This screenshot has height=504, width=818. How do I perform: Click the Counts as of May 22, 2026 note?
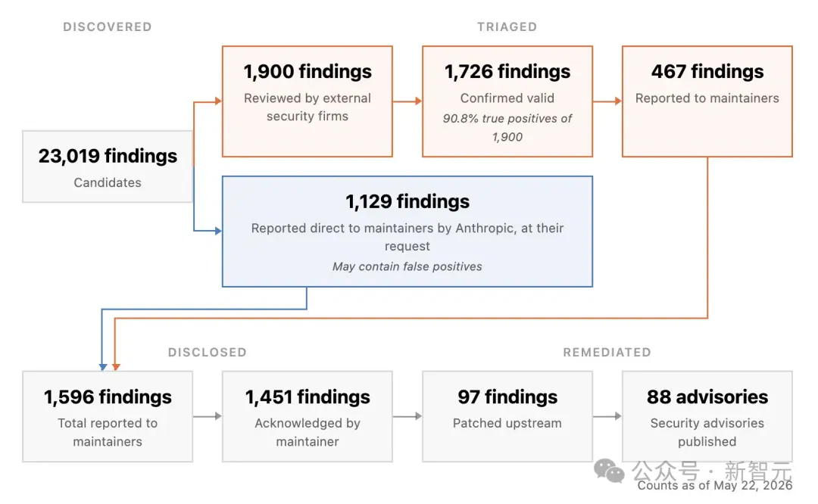(715, 486)
